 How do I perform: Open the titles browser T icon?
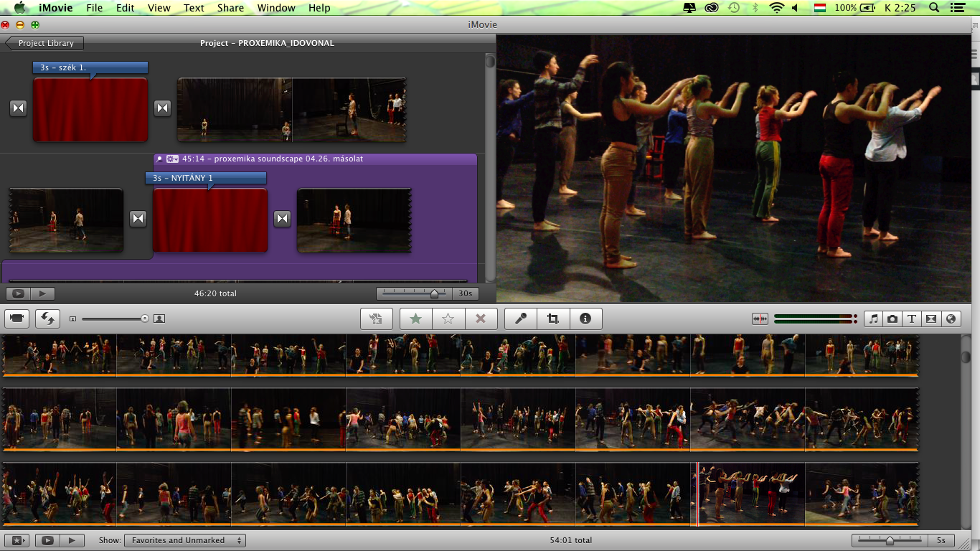click(x=912, y=319)
